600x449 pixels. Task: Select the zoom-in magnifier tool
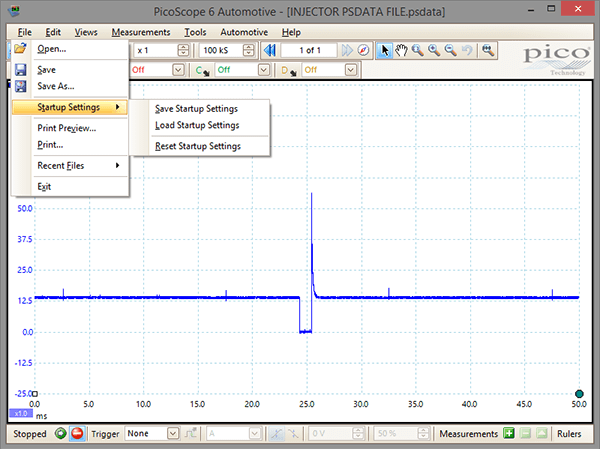(x=434, y=50)
